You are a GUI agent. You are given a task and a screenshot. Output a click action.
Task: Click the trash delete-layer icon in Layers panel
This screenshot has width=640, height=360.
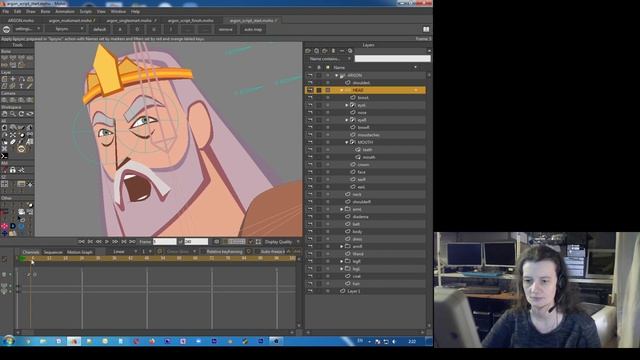[x=333, y=51]
